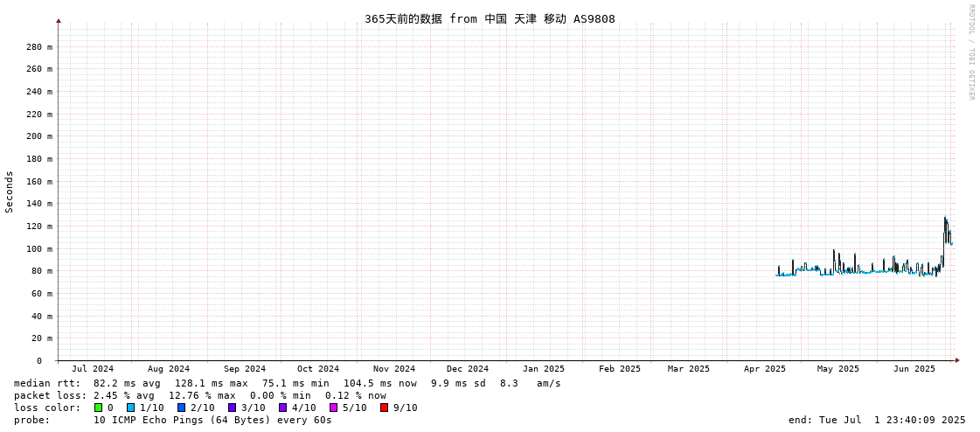Click the 0.12 % now packet loss

[x=356, y=396]
